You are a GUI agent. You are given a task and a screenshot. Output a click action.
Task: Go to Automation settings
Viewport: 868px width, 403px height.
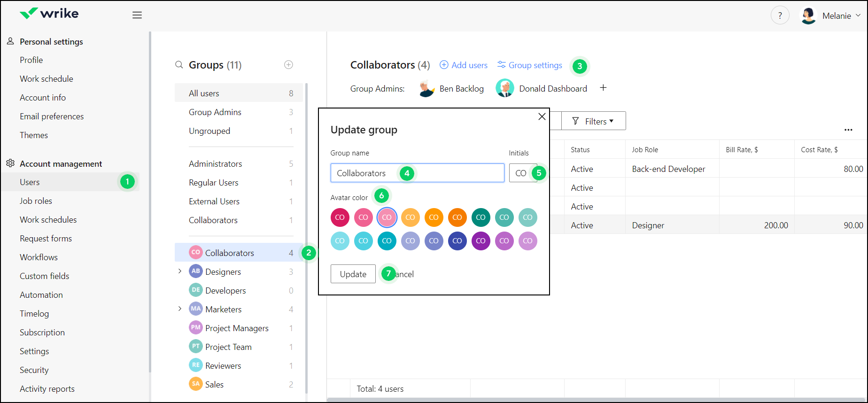pyautogui.click(x=41, y=295)
